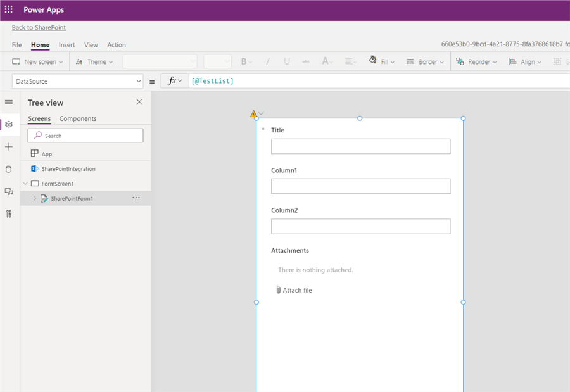Viewport: 570px width, 392px height.
Task: Expand the SharePointForm1 node
Action: coord(35,198)
